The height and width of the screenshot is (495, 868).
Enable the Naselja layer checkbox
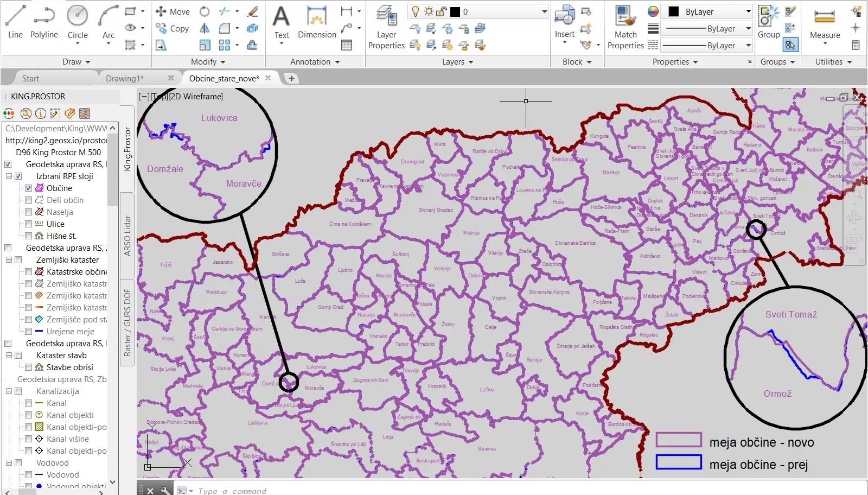[x=29, y=212]
